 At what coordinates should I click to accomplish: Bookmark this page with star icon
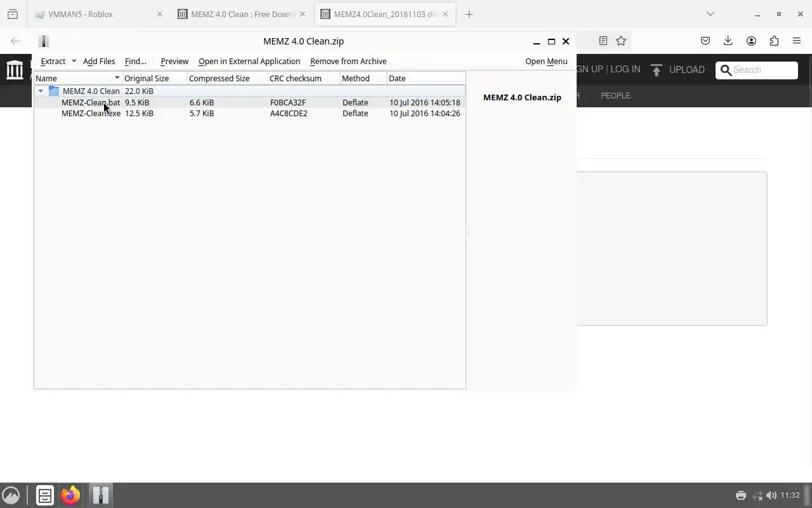tap(621, 41)
